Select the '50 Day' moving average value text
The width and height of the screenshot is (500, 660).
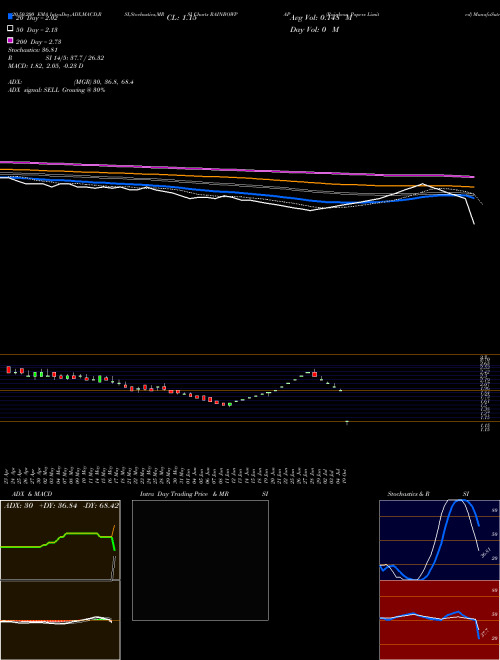(37, 30)
